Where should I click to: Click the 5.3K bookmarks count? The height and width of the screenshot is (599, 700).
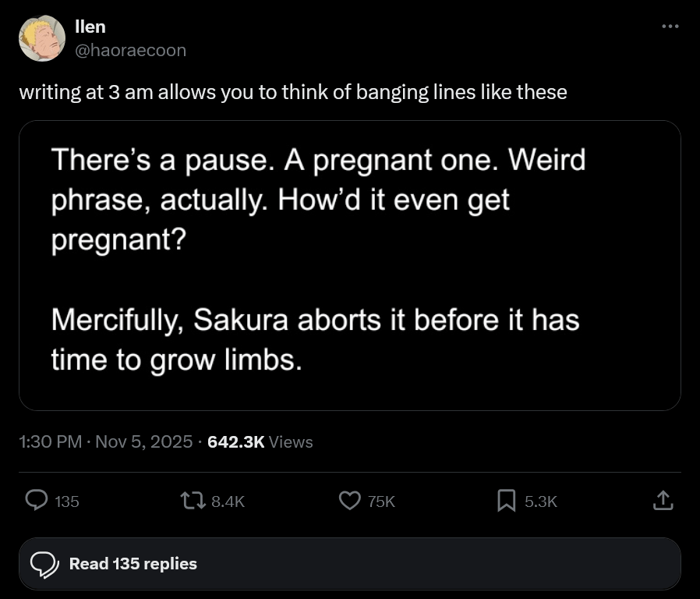[540, 502]
